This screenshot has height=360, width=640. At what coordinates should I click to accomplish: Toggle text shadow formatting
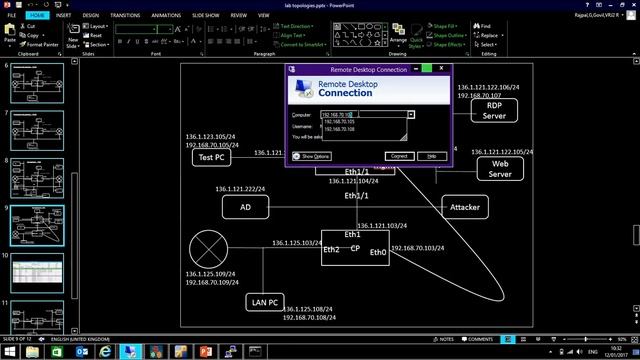pyautogui.click(x=146, y=42)
